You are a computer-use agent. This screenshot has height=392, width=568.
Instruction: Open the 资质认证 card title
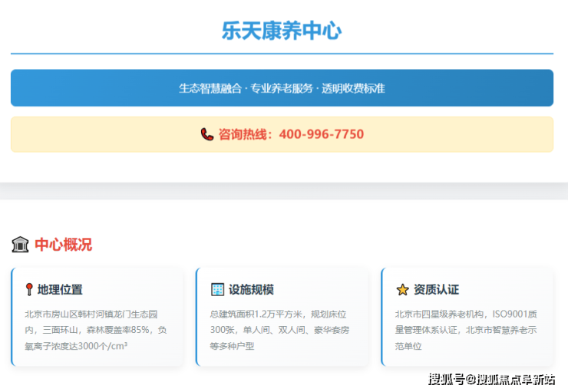coord(436,289)
